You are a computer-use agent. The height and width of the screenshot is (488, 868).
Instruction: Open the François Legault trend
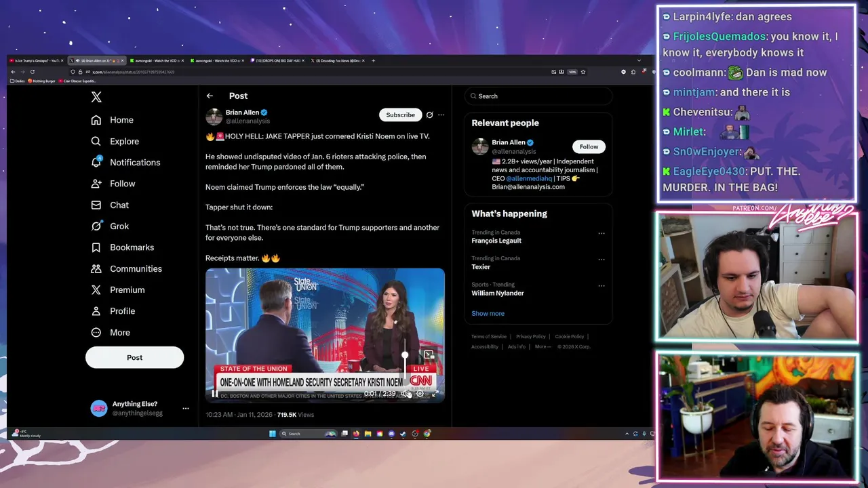pyautogui.click(x=496, y=241)
